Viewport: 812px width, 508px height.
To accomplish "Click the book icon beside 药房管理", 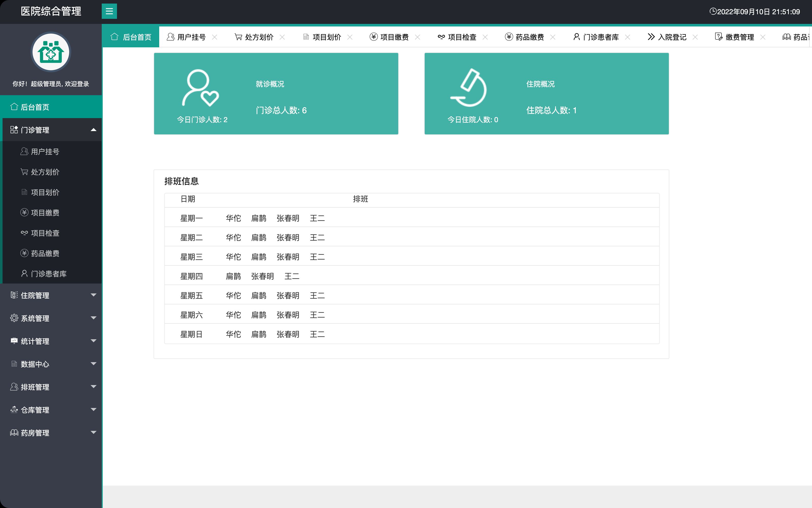I will [14, 432].
